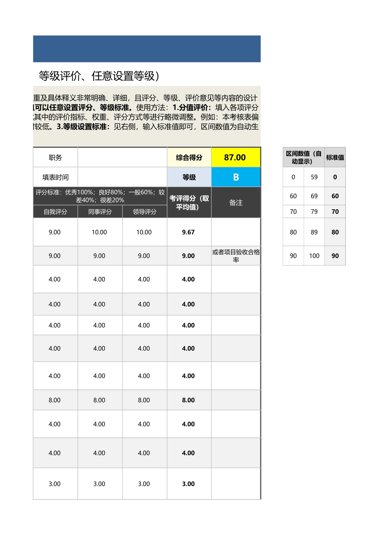Select 自我评分 3.00 cell
The height and width of the screenshot is (555, 392).
coord(55,484)
